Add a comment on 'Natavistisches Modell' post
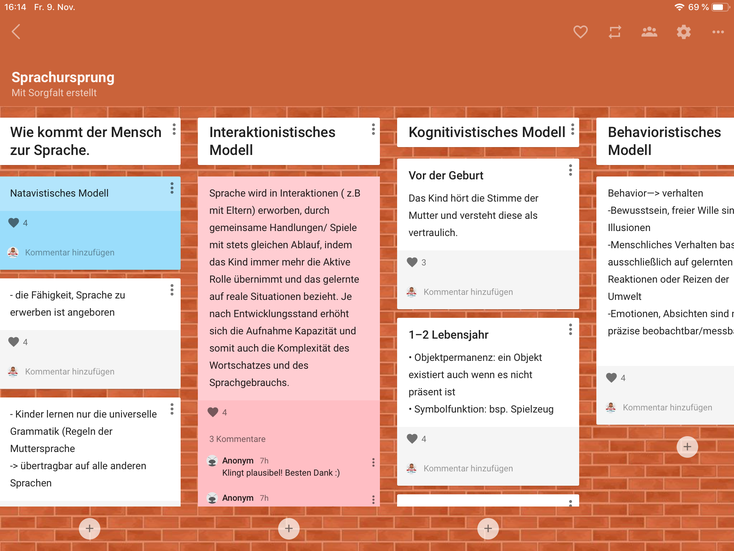 coord(70,252)
